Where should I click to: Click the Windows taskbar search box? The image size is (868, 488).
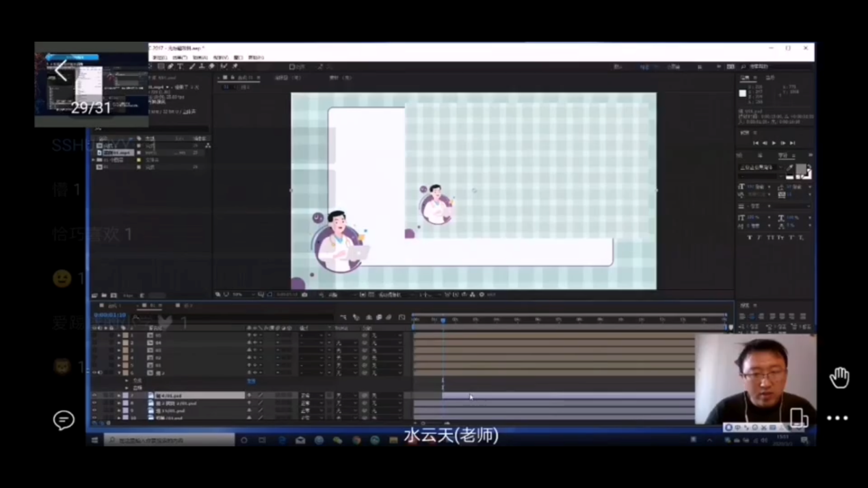click(170, 440)
